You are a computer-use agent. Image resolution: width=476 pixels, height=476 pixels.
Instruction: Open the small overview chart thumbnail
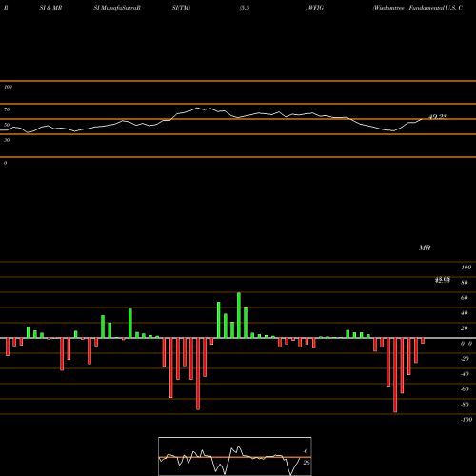235,456
